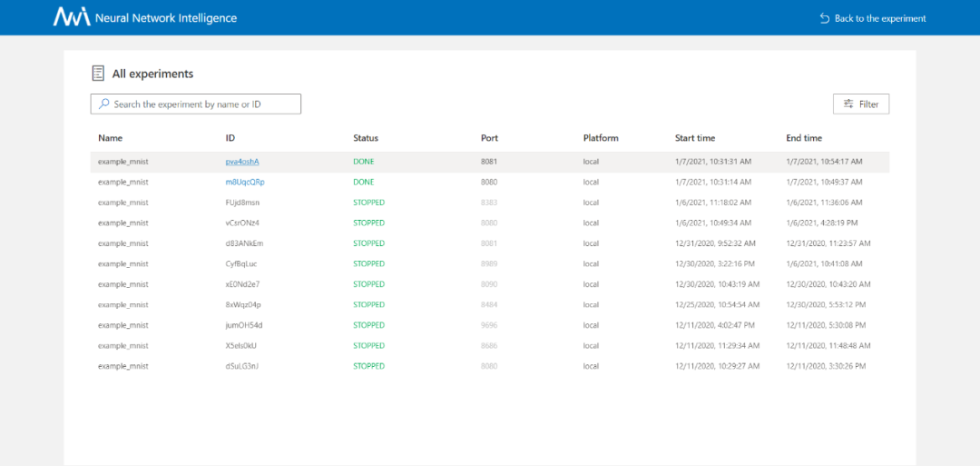
Task: Click Neural Network Intelligence title text
Action: tap(166, 18)
